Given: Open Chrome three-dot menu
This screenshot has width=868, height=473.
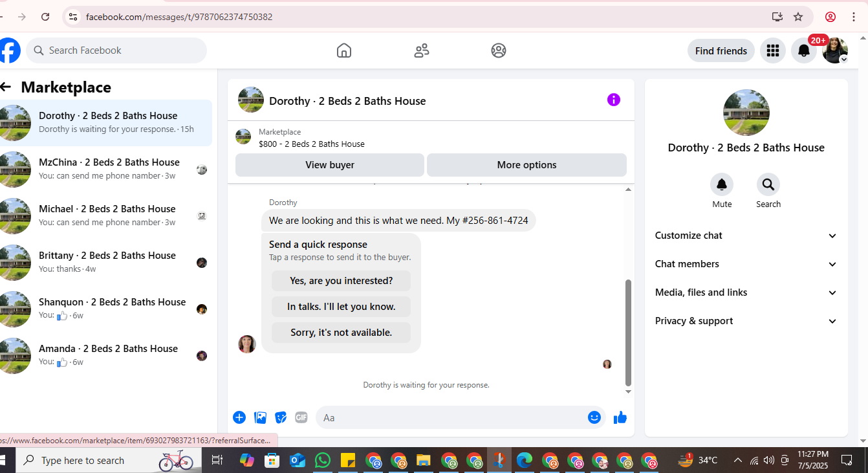Looking at the screenshot, I should coord(854,17).
